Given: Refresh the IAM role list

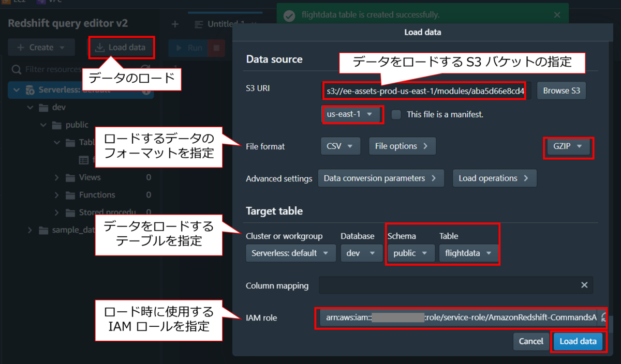Looking at the screenshot, I should (604, 318).
